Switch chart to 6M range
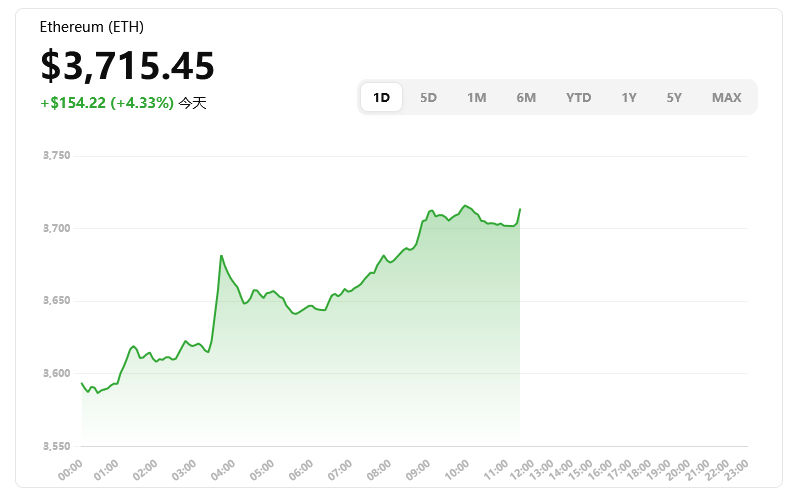The height and width of the screenshot is (496, 791). tap(526, 97)
